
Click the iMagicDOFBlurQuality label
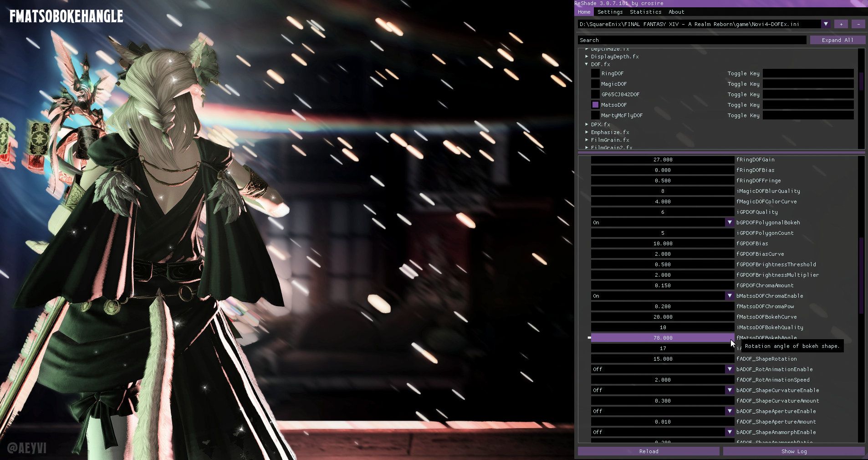pyautogui.click(x=768, y=191)
